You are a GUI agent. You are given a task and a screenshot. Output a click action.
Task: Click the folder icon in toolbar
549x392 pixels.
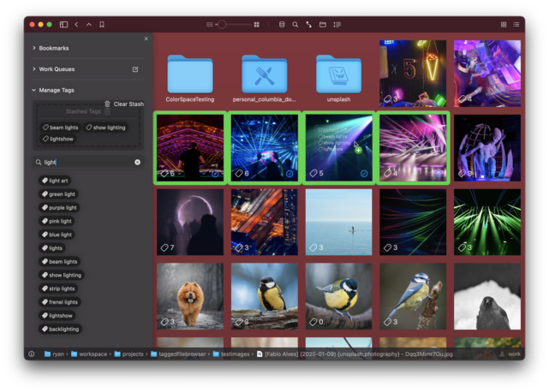click(323, 25)
